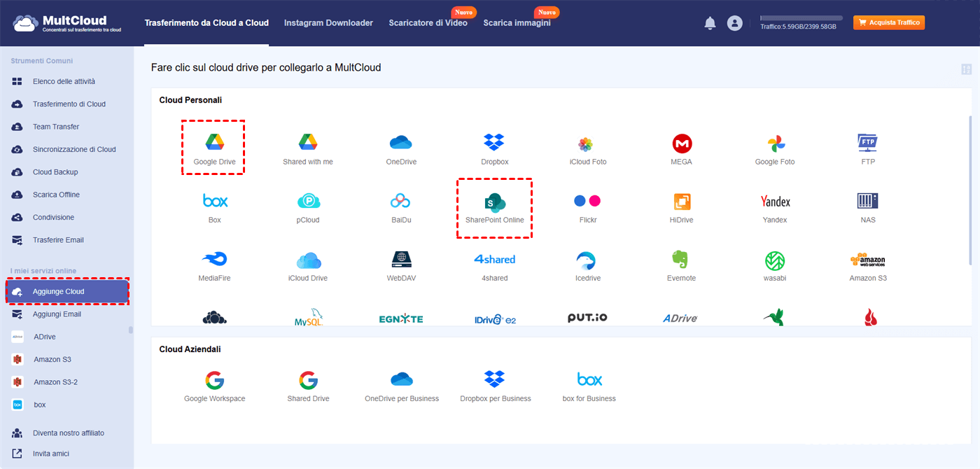Add an FTP connection
Screen dimensions: 980x469
(868, 143)
